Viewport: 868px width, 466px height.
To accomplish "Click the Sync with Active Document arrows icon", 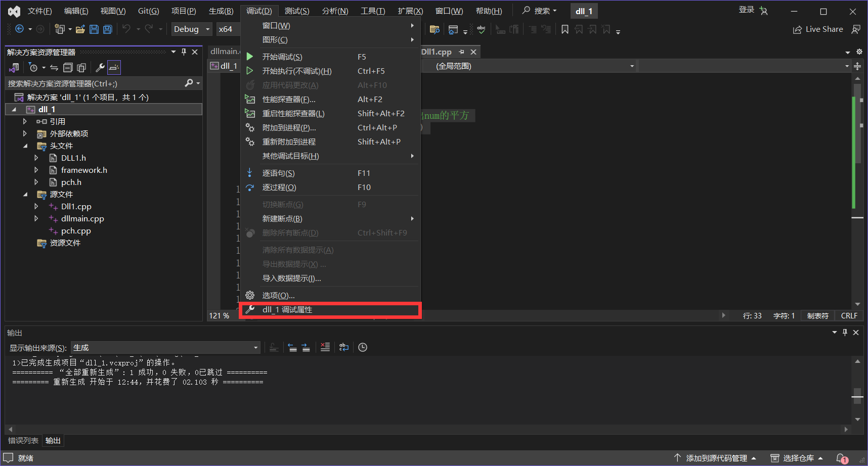I will [x=54, y=67].
